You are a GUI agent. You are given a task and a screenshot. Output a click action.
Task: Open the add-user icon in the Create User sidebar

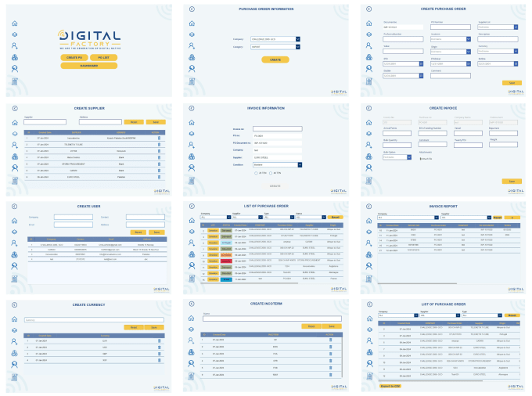pos(14,243)
